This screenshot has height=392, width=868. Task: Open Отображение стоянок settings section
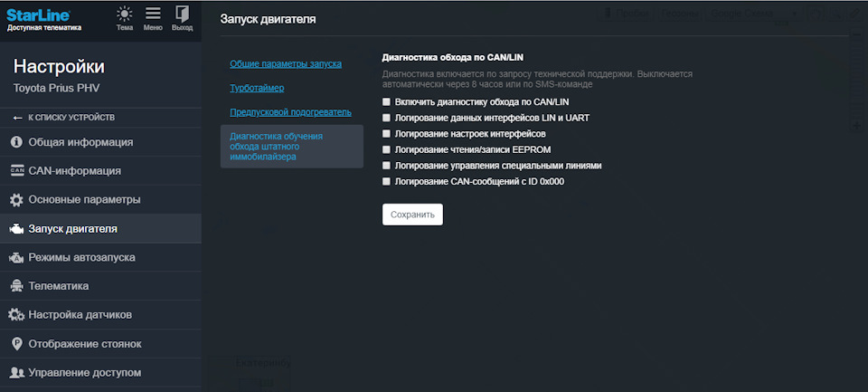pos(100,344)
